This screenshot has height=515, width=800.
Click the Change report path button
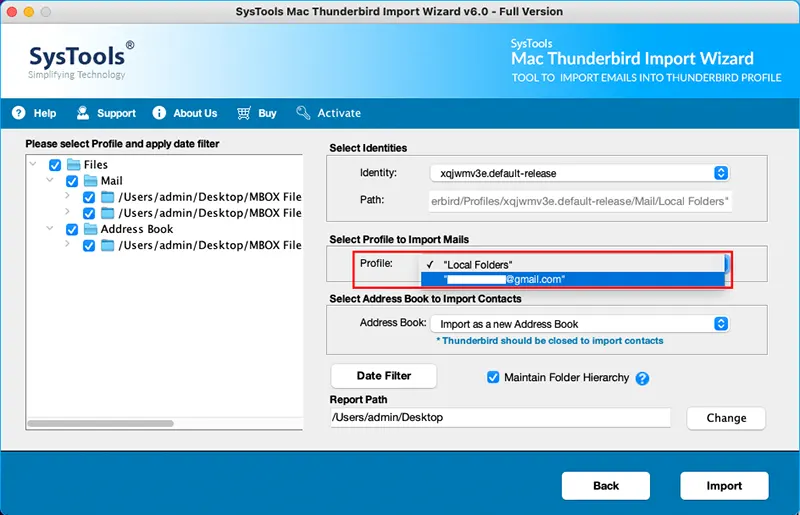(726, 418)
